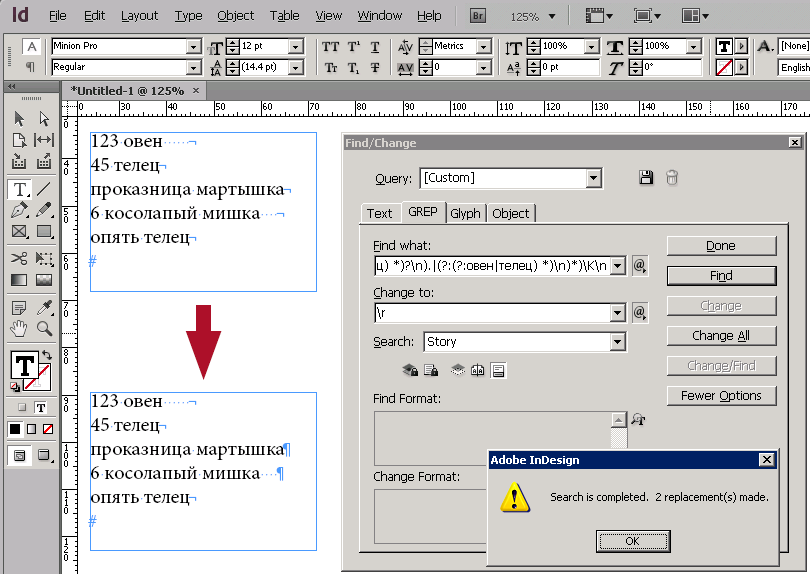Open the 125% zoom level dropdown
Viewport: 810px width, 574px height.
[x=552, y=17]
